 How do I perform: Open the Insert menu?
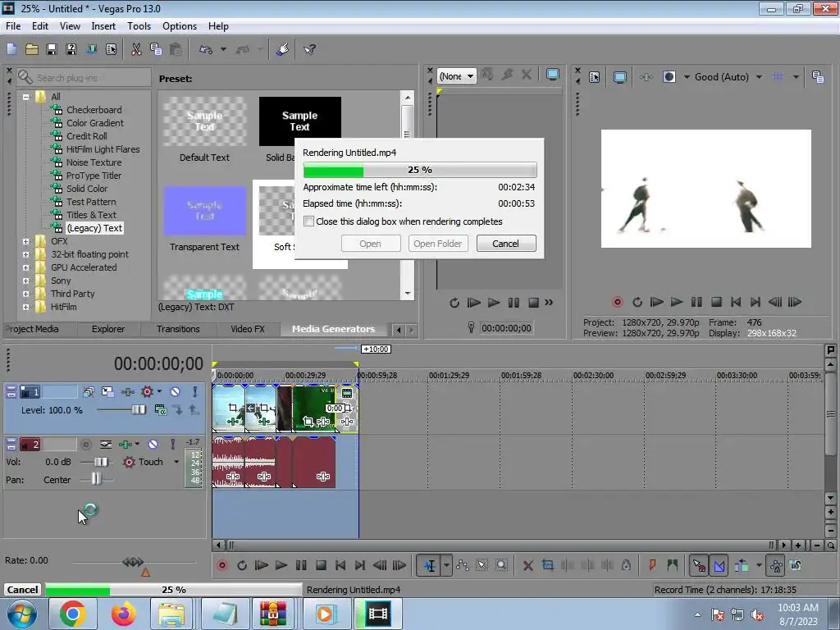click(x=103, y=25)
